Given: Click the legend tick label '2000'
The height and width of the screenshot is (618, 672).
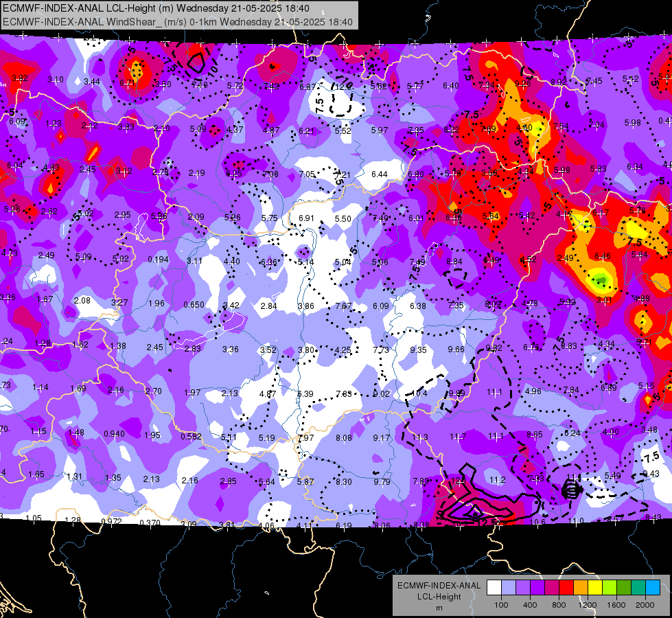Looking at the screenshot, I should point(645,605).
